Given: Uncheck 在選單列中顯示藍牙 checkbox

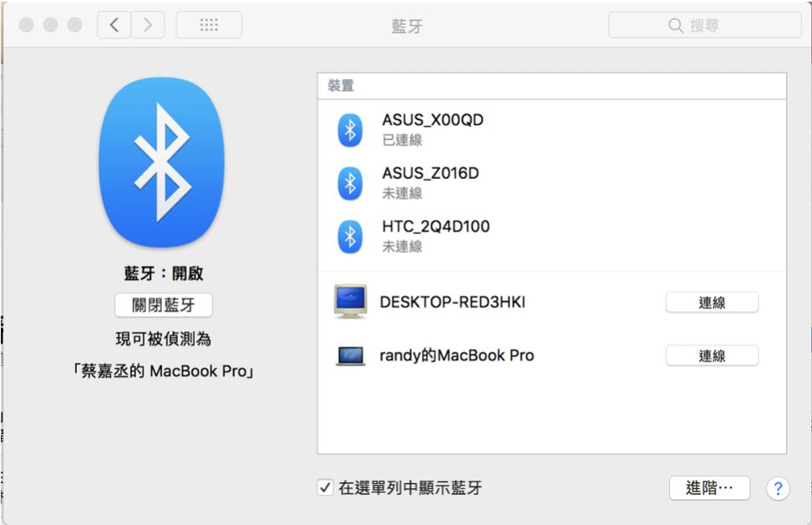Looking at the screenshot, I should (325, 487).
